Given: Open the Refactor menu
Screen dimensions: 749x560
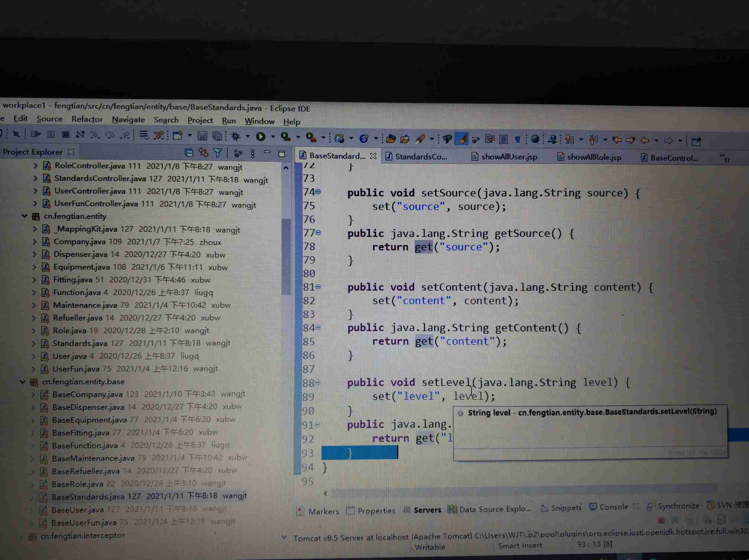Looking at the screenshot, I should click(87, 119).
